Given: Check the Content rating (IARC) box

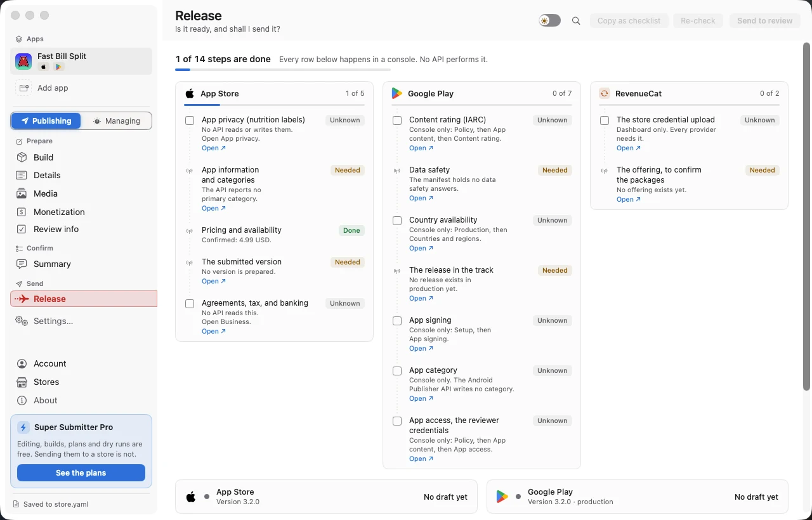Looking at the screenshot, I should tap(397, 120).
